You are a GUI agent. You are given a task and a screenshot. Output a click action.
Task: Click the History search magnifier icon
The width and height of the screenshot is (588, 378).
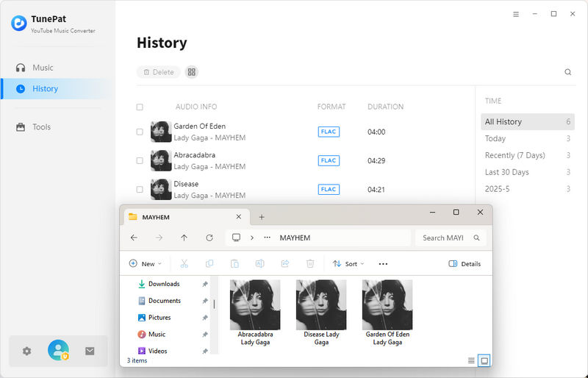(567, 72)
